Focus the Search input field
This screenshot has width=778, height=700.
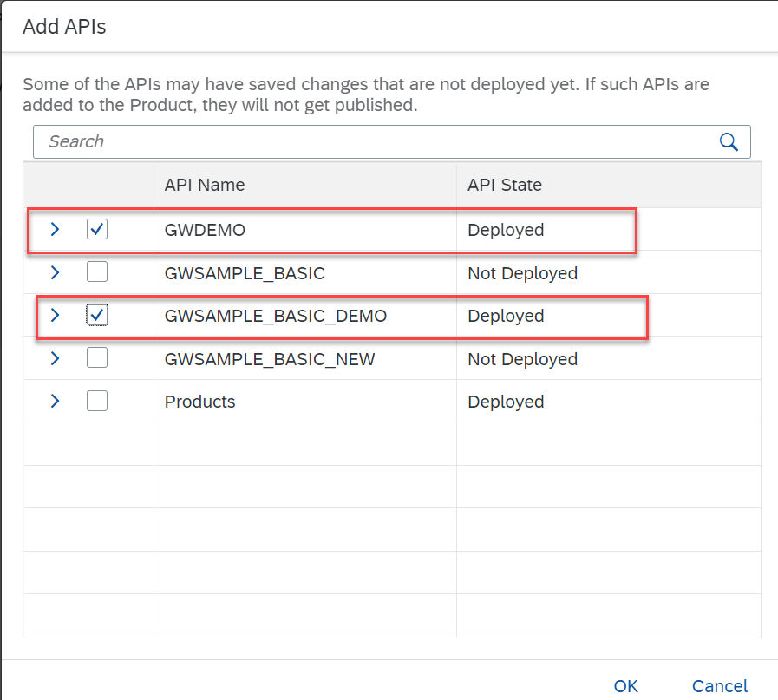(373, 142)
